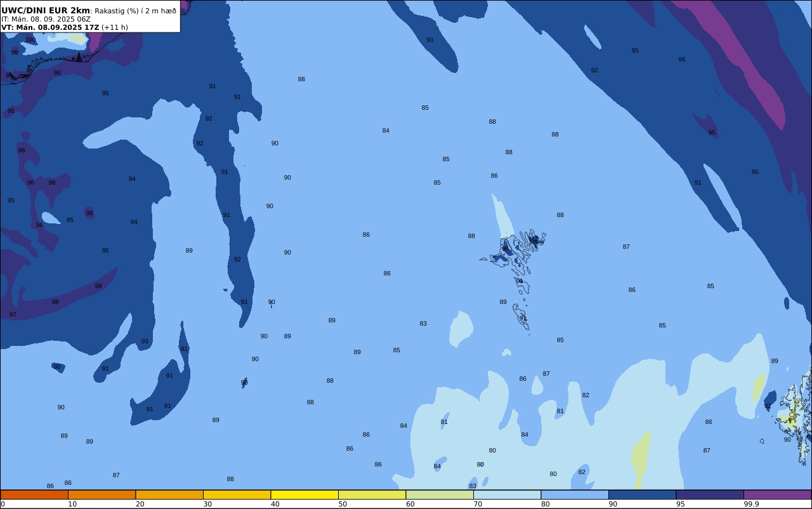Select the dark blue 90–95 legend swatch
Viewport: 812px width, 509px height.
click(x=642, y=494)
